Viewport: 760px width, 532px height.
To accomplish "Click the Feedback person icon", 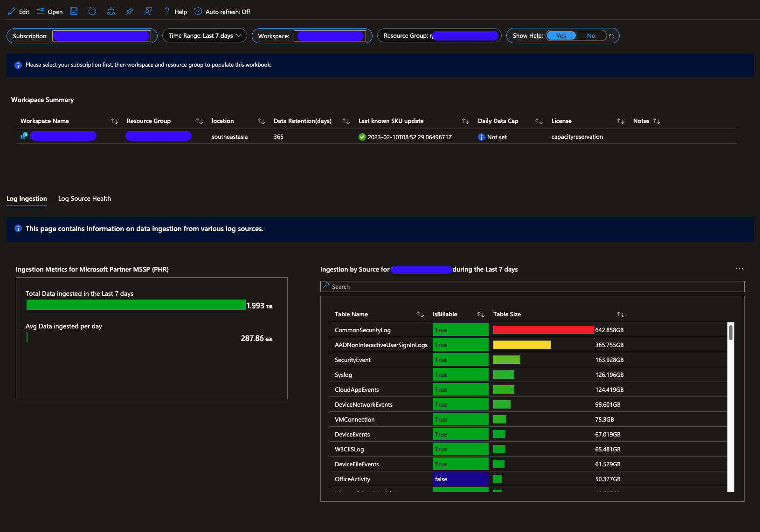I will coord(148,12).
